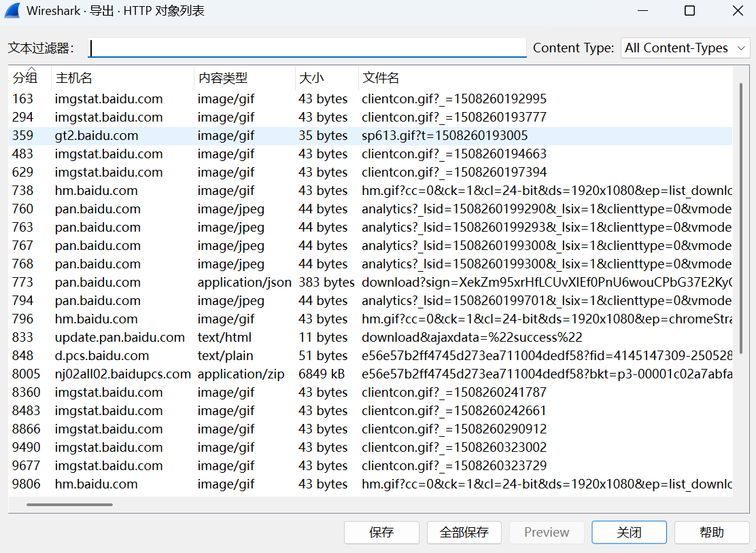The image size is (756, 553).
Task: Click the 11 bytes size cell
Action: pyautogui.click(x=323, y=338)
